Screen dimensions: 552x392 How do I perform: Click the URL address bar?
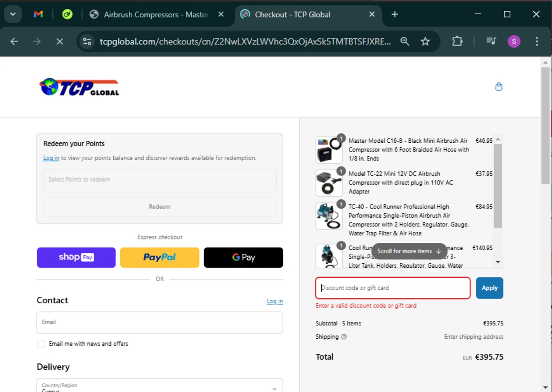(x=245, y=42)
